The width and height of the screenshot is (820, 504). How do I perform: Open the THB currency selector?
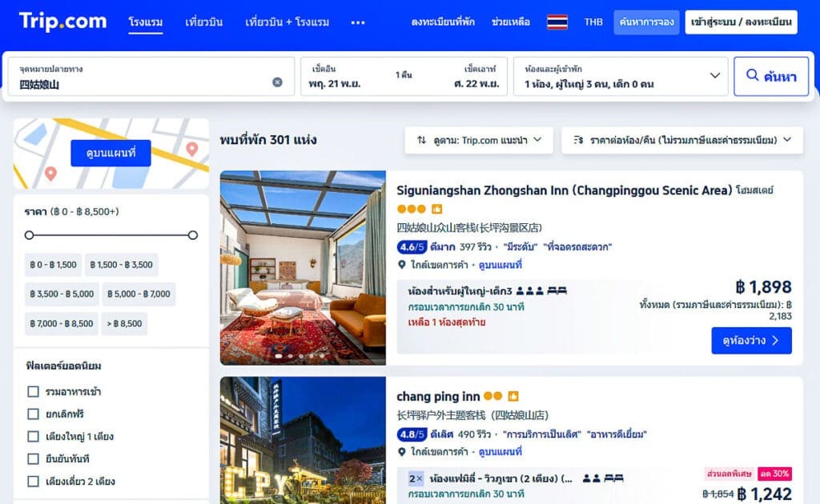tap(593, 22)
